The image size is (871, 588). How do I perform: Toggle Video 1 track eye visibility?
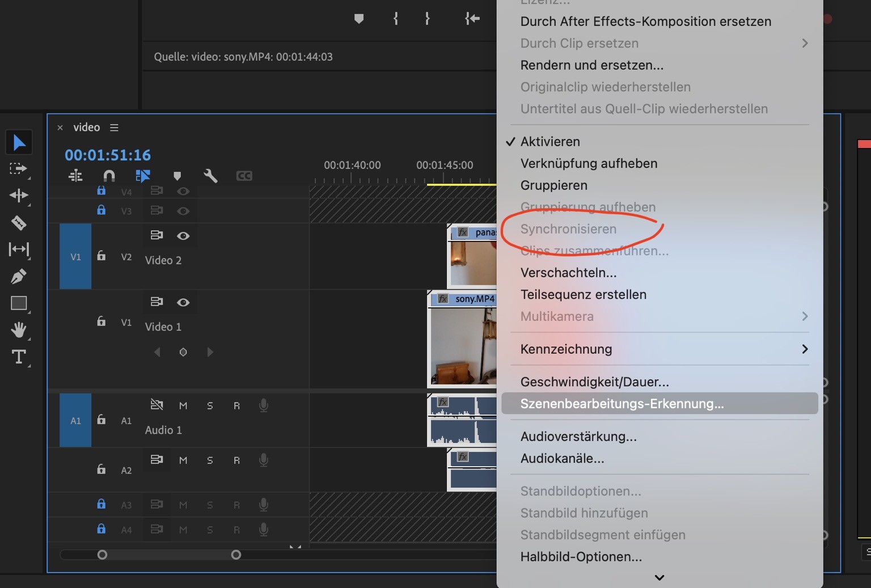pyautogui.click(x=183, y=302)
